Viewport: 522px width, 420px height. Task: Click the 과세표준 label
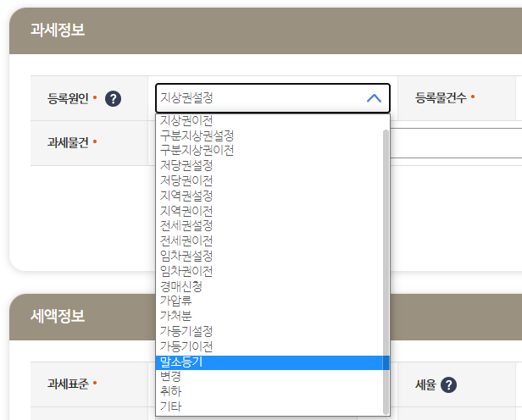pyautogui.click(x=68, y=384)
